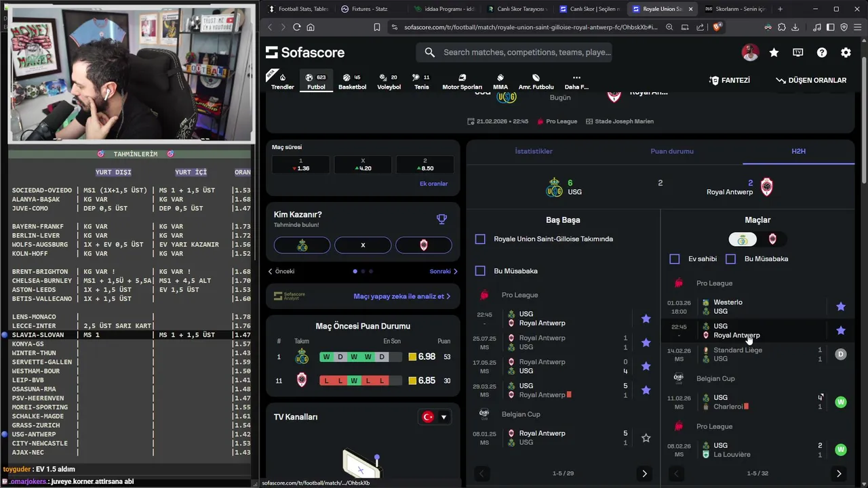Screen dimensions: 868x488
Task: Click the Sofascore Analyst logo
Action: pos(290,296)
